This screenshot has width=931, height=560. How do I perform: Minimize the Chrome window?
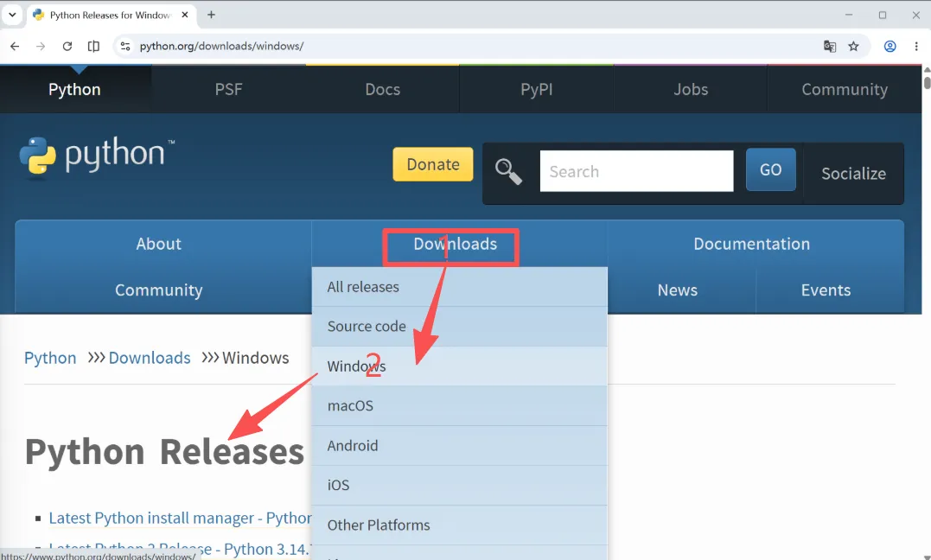tap(849, 15)
